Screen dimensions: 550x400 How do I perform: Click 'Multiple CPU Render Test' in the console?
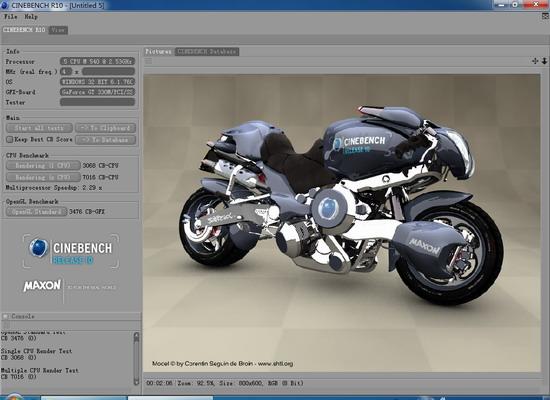(40, 371)
